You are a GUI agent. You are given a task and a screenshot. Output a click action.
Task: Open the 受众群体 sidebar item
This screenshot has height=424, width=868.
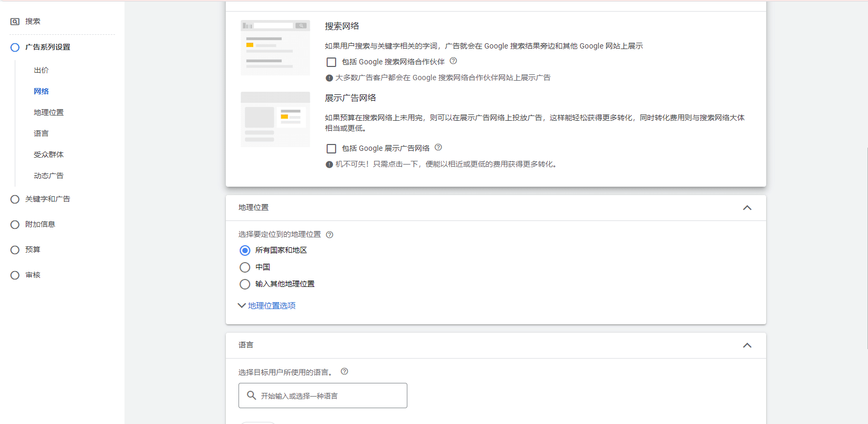tap(49, 155)
